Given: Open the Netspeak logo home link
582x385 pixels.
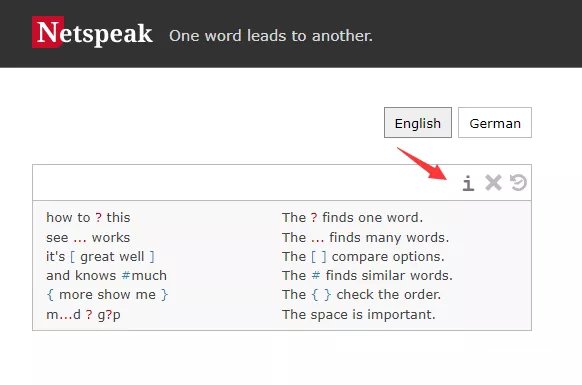Looking at the screenshot, I should point(92,33).
